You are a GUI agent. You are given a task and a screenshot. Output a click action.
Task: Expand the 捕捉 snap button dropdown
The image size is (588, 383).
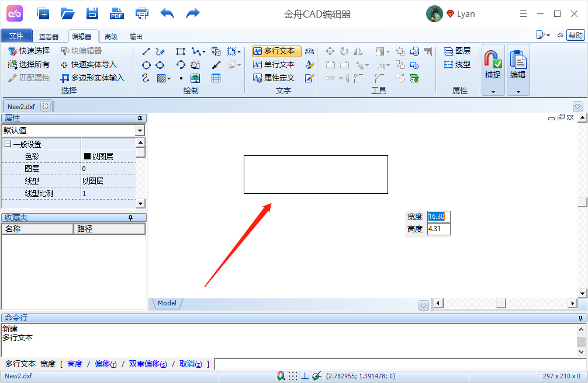tap(493, 92)
